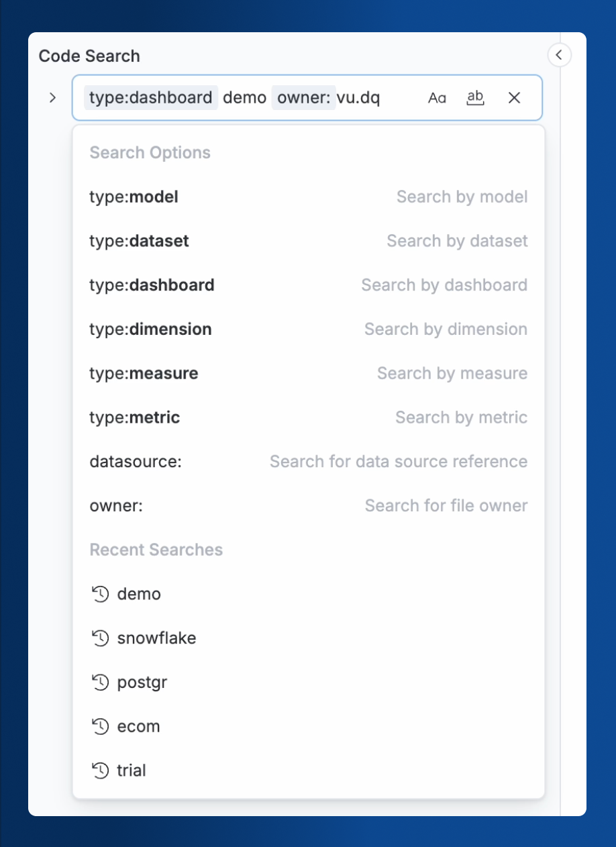This screenshot has width=616, height=847.
Task: Pick the type:dimension search option
Action: pyautogui.click(x=309, y=330)
